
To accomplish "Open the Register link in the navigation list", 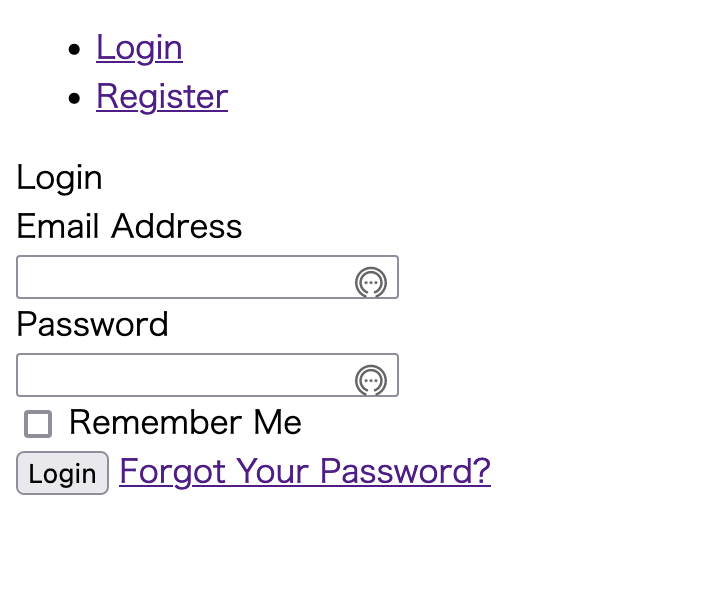I will pos(162,97).
